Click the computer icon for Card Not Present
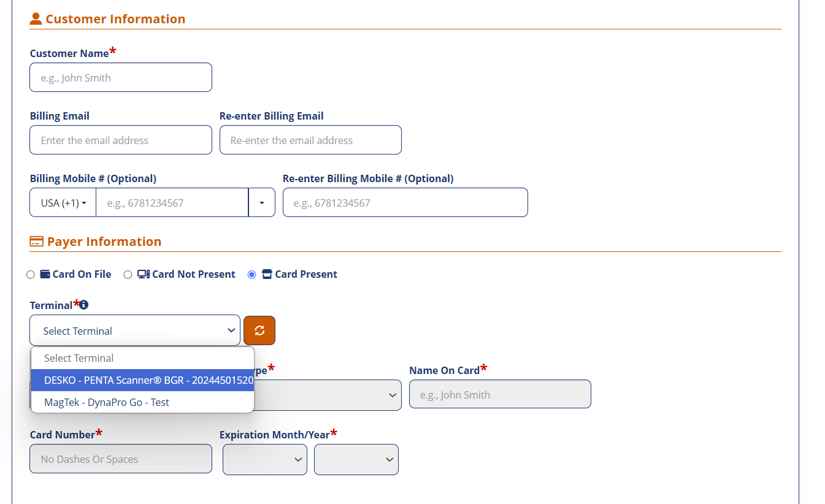This screenshot has width=825, height=504. (143, 274)
